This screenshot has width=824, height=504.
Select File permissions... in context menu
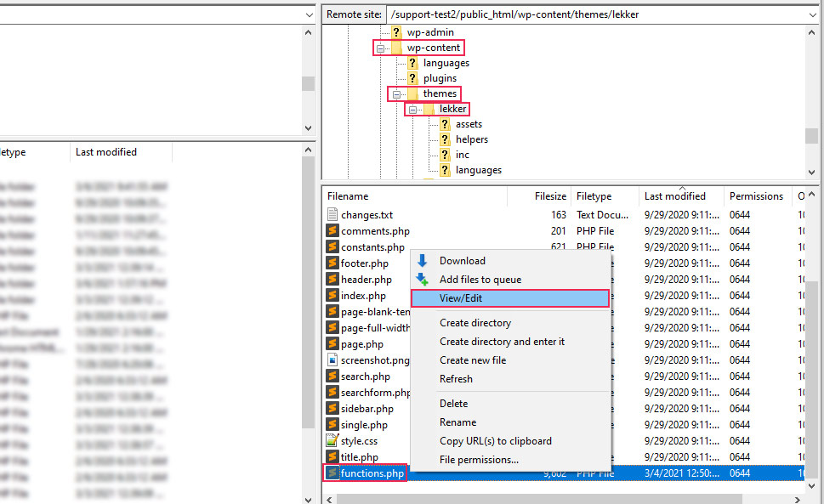tap(479, 460)
